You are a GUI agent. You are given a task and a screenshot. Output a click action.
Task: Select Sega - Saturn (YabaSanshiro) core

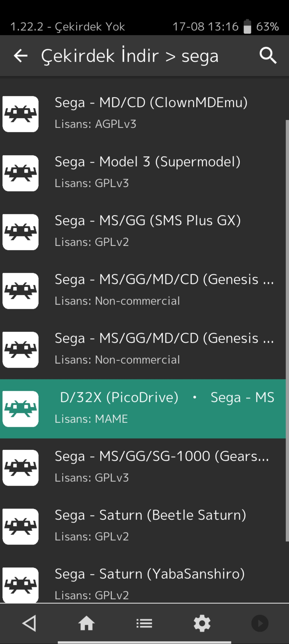143,582
